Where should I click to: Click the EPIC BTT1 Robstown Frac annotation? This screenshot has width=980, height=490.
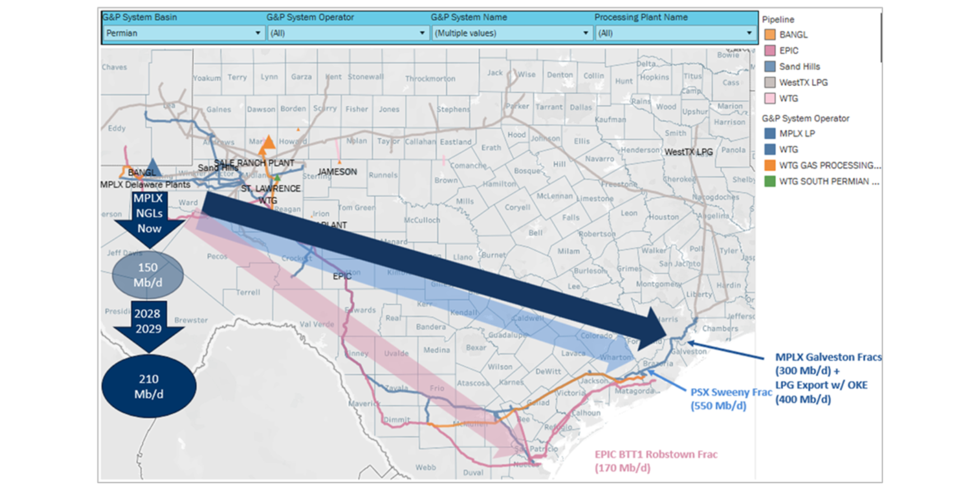point(656,461)
